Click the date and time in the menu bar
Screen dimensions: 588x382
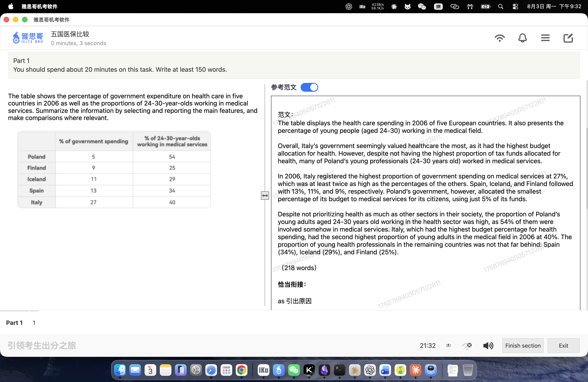554,6
